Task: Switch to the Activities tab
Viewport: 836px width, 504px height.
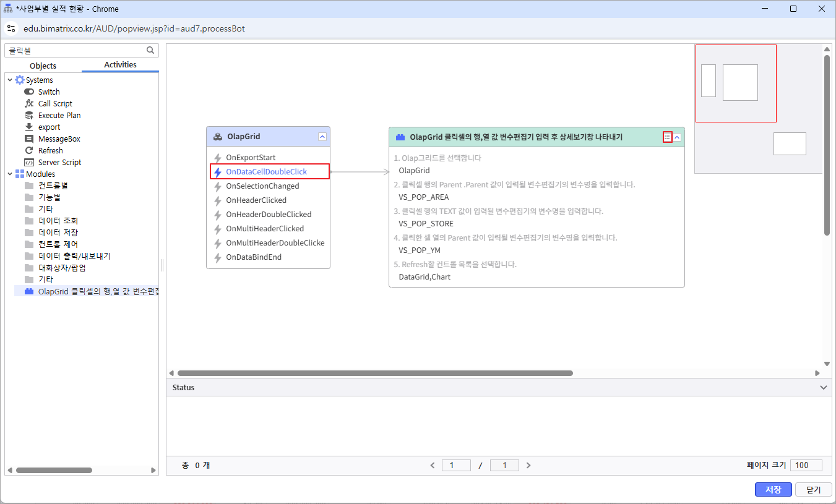Action: click(120, 65)
